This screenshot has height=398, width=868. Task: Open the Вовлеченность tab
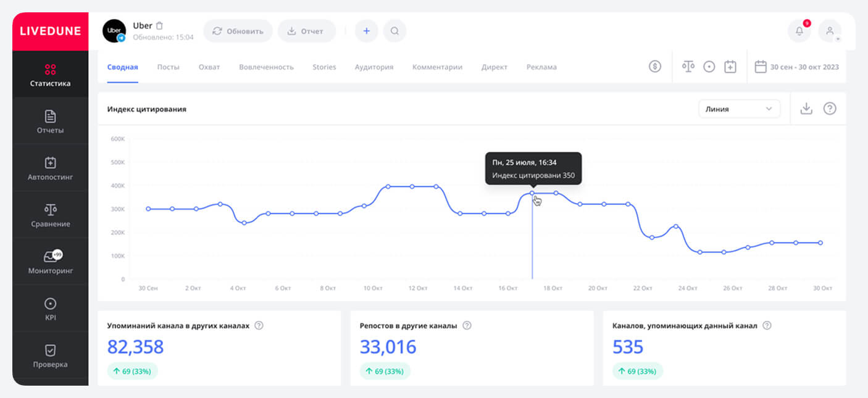[x=266, y=67]
